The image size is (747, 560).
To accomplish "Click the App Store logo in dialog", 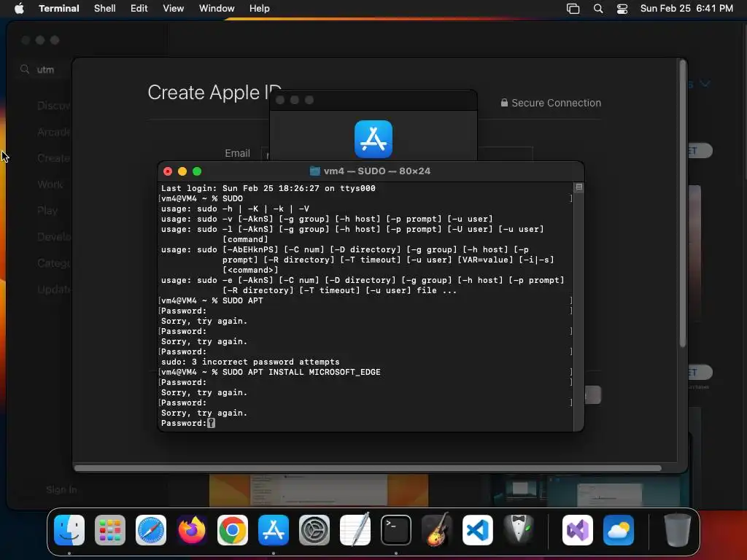I will tap(373, 139).
